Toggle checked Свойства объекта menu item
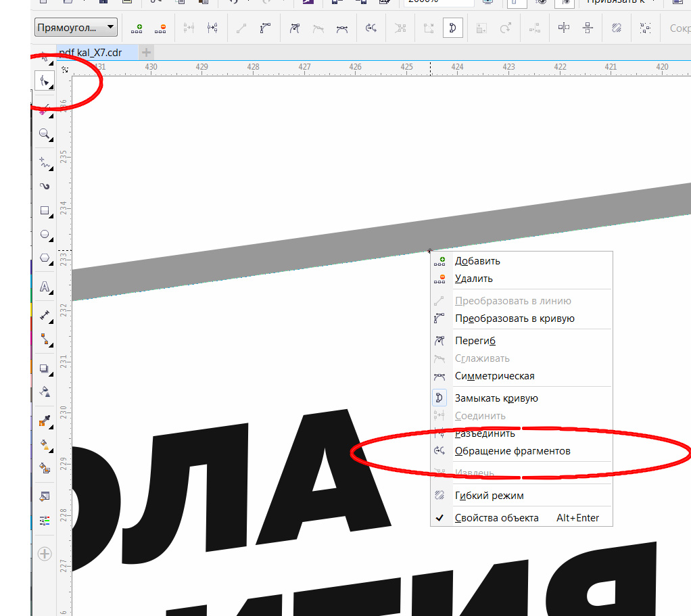 click(x=521, y=518)
